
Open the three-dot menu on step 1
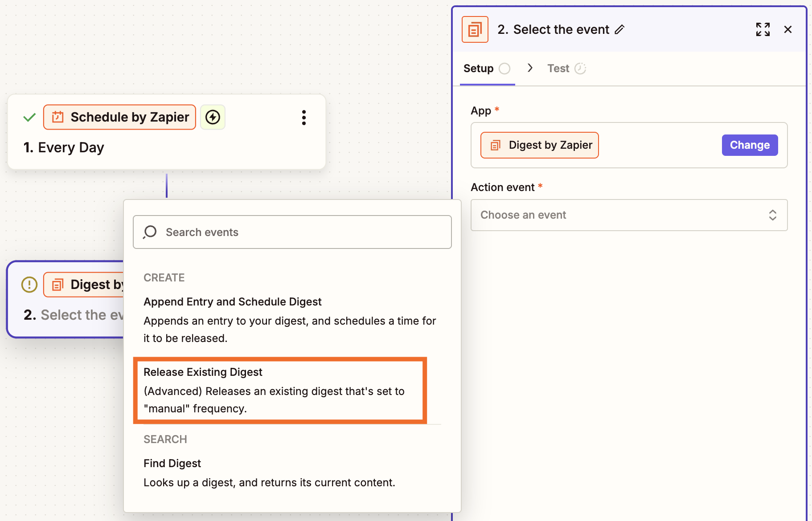304,118
